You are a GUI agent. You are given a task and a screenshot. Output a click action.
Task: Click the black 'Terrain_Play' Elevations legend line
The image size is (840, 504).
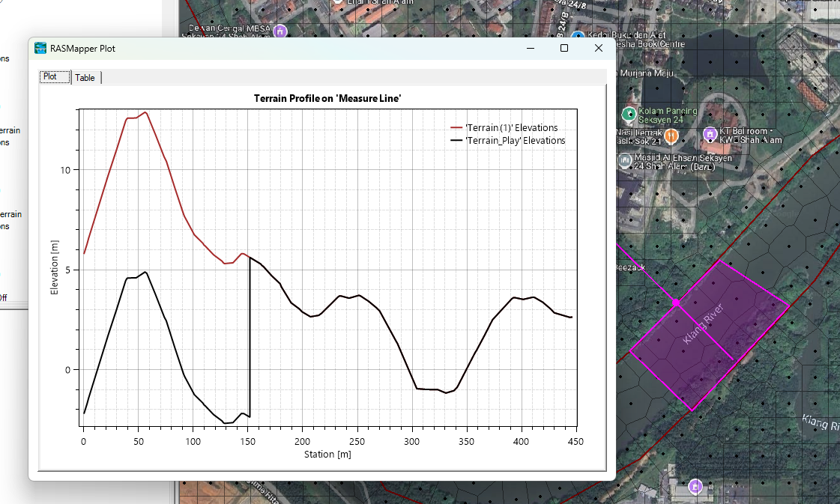456,140
